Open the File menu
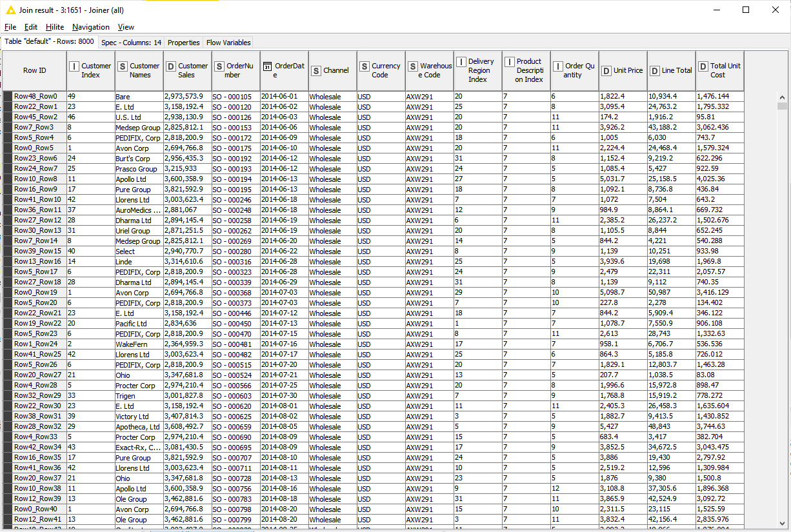This screenshot has height=532, width=791. click(10, 27)
